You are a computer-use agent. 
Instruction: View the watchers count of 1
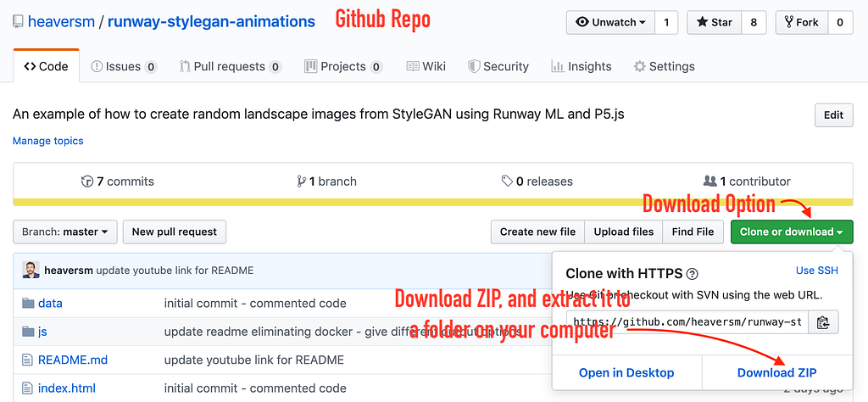coord(666,23)
